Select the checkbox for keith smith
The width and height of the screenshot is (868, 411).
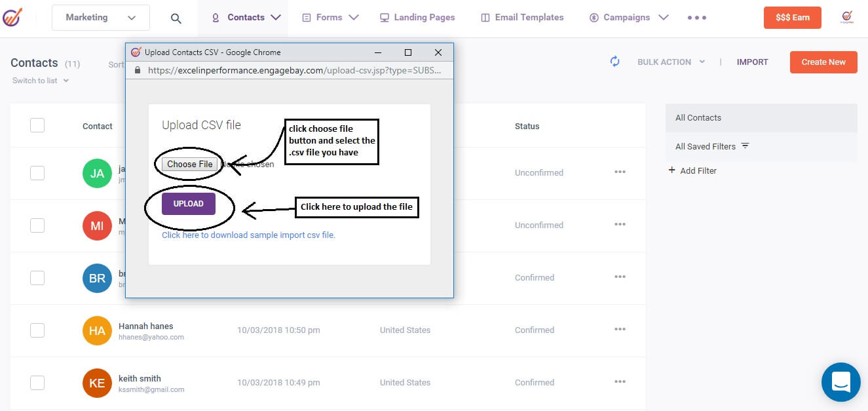pos(37,382)
